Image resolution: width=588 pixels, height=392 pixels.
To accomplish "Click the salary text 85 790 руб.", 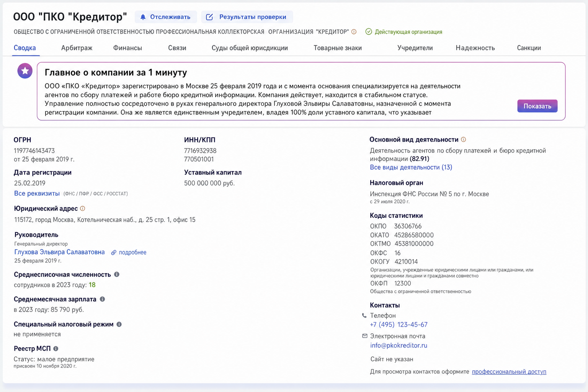I will tap(67, 310).
